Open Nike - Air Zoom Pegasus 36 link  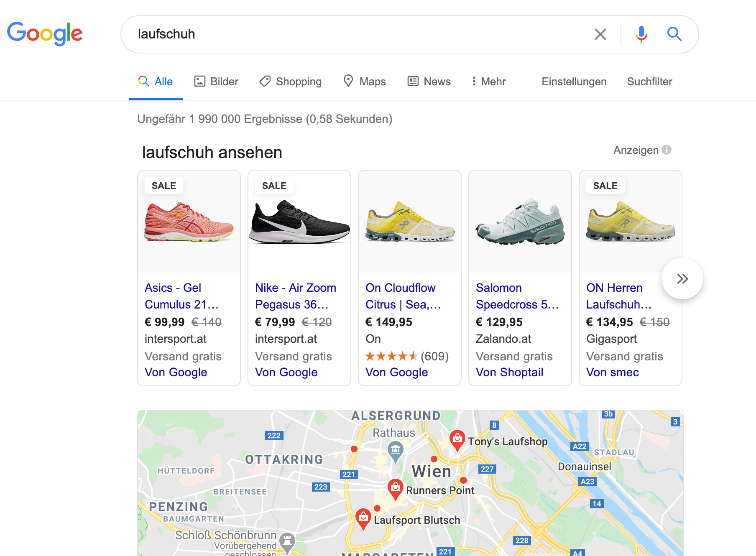tap(295, 296)
